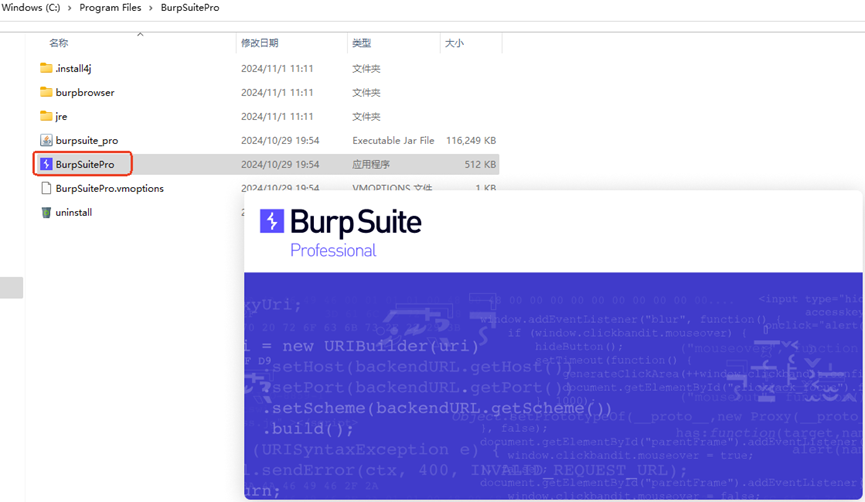Click the Burp Suite title on splash

point(356,222)
